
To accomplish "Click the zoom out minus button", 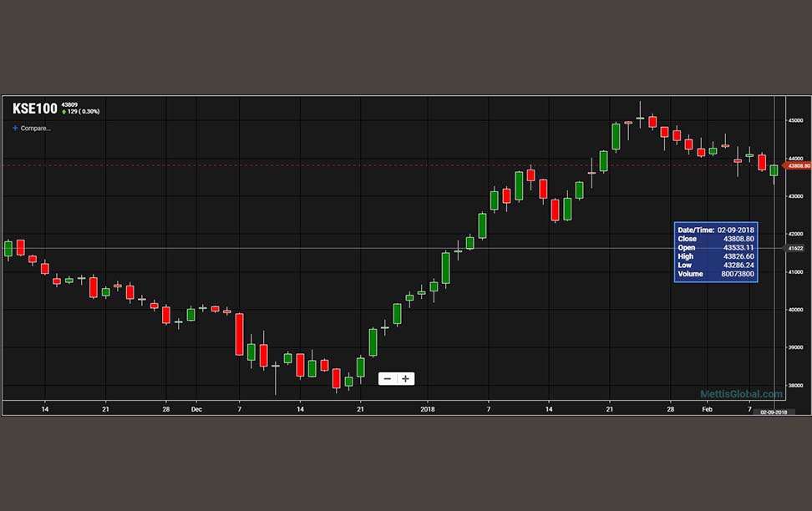I will [x=388, y=379].
